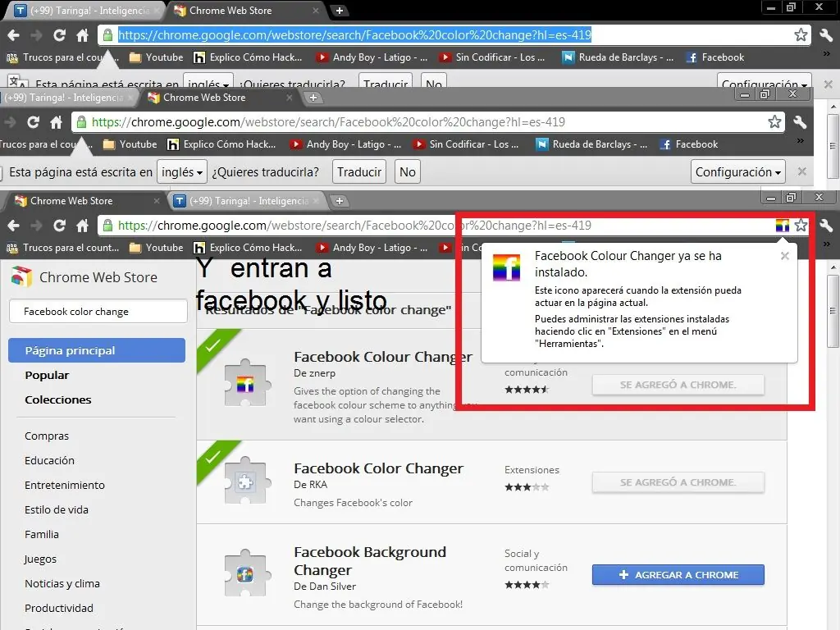Click Facebook Colour Changer toolbar icon
Screen dimensions: 840x630
782,226
